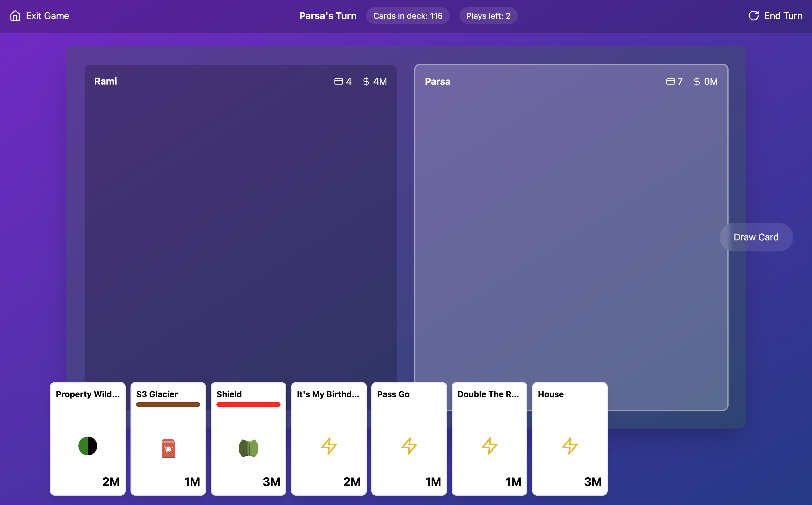This screenshot has height=505, width=812.
Task: Click the green Shield card icon
Action: 248,448
